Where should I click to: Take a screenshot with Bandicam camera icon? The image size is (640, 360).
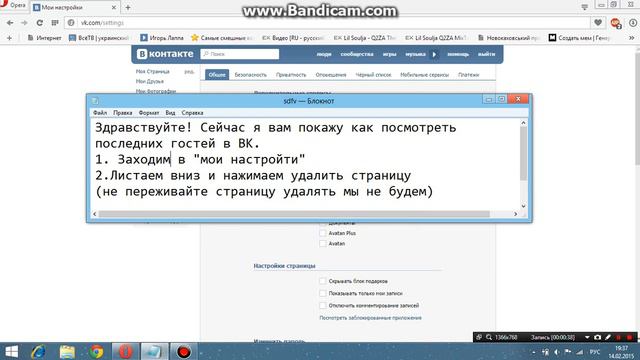pos(598,337)
